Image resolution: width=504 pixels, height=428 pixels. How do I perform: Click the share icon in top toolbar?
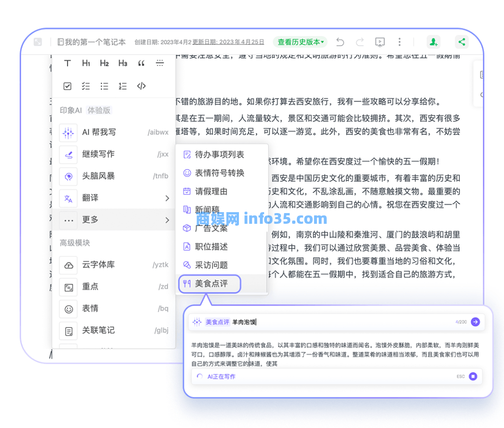[x=462, y=42]
